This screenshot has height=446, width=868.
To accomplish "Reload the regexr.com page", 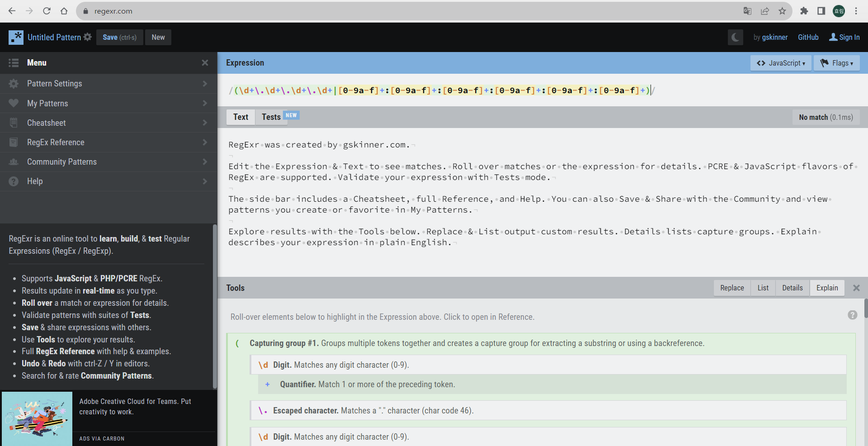I will click(x=47, y=11).
